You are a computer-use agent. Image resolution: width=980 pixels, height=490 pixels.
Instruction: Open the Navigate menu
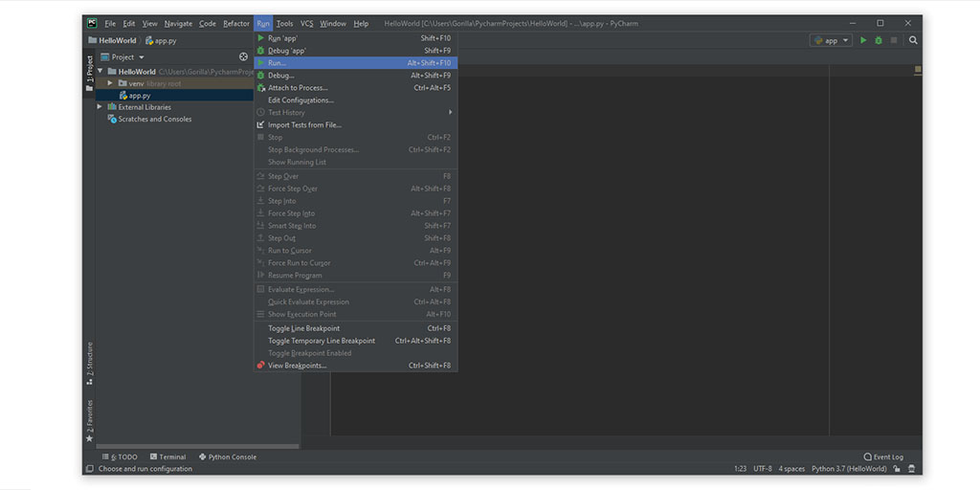[x=178, y=24]
